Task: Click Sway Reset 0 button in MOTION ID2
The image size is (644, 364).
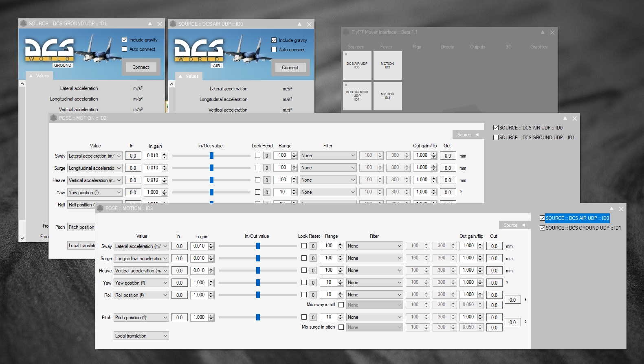Action: coord(267,156)
